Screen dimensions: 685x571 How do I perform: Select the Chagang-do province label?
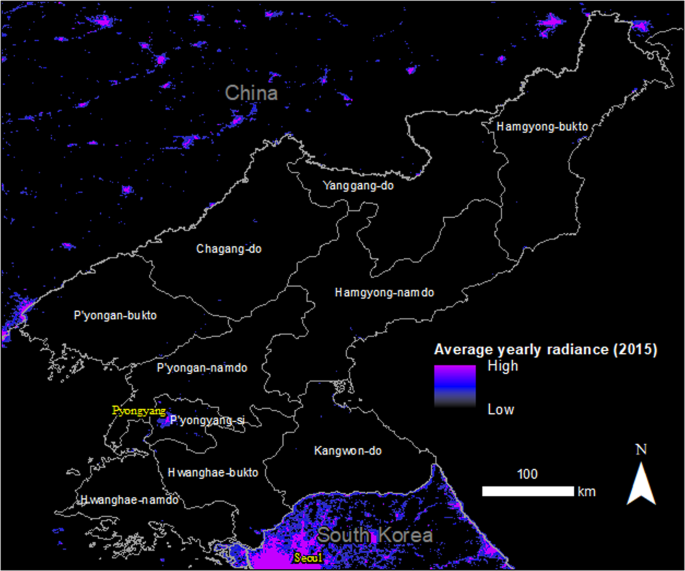tap(228, 249)
